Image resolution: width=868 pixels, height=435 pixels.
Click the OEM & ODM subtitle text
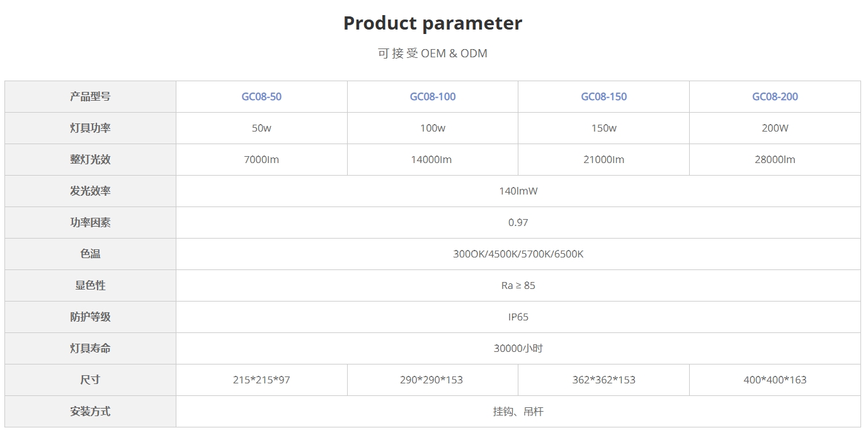(x=433, y=54)
